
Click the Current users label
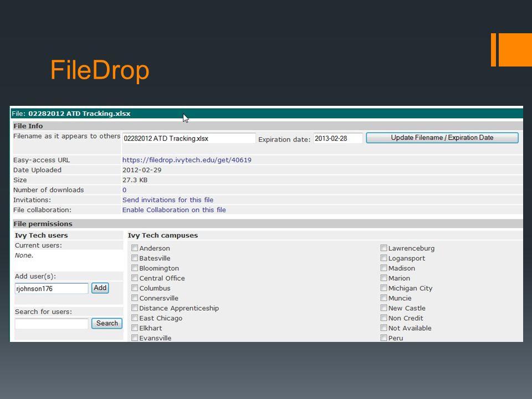[x=38, y=245]
